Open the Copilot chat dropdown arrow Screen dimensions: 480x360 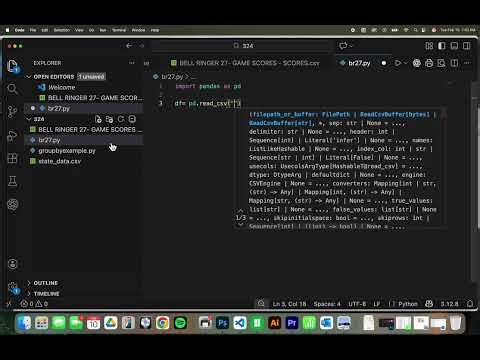351,46
